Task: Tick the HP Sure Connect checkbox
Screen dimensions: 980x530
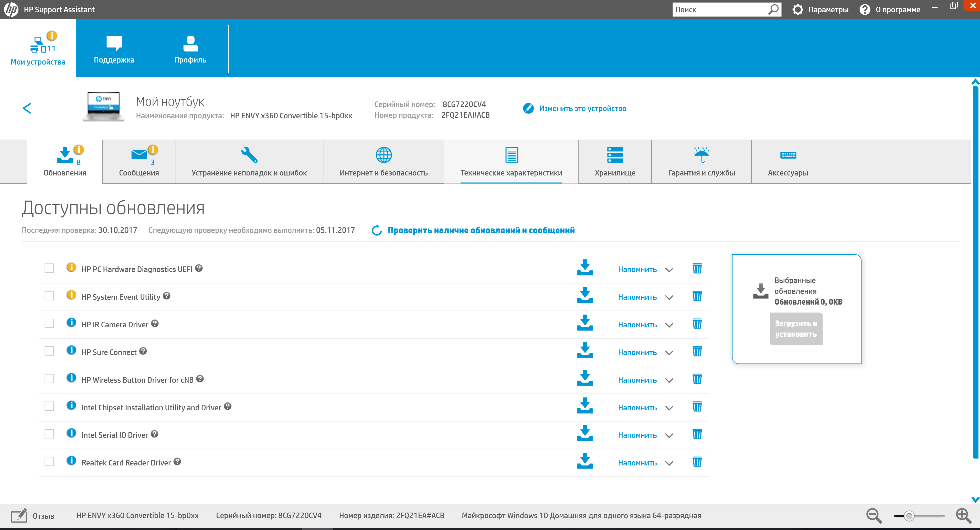Action: (49, 351)
